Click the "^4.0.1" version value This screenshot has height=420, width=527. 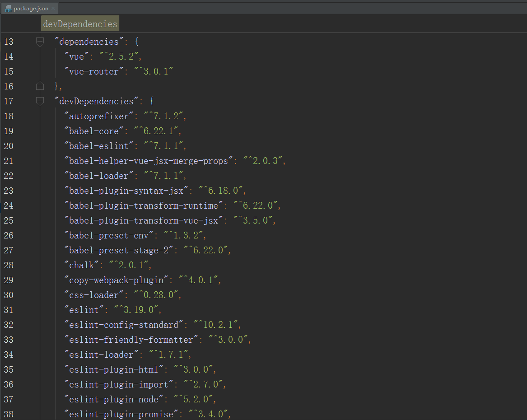(198, 280)
